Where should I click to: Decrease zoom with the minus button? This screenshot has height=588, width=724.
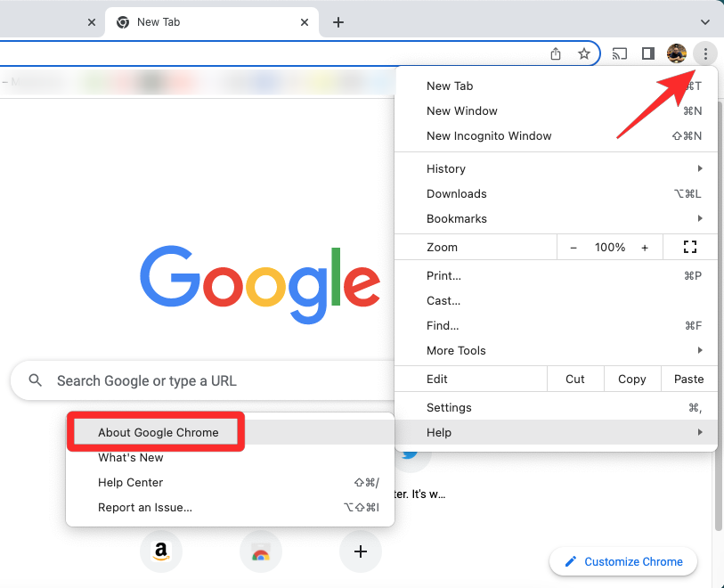[x=574, y=247]
